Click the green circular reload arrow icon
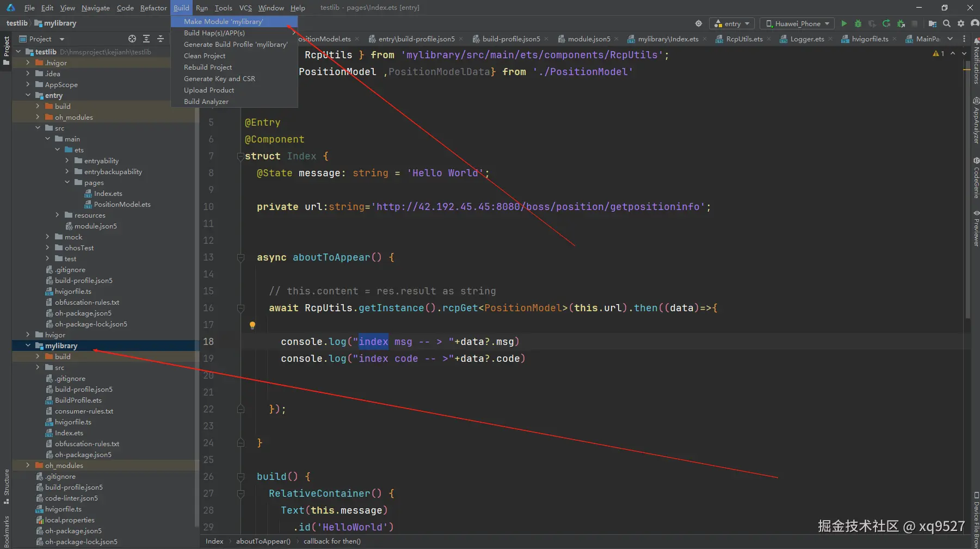 click(886, 23)
